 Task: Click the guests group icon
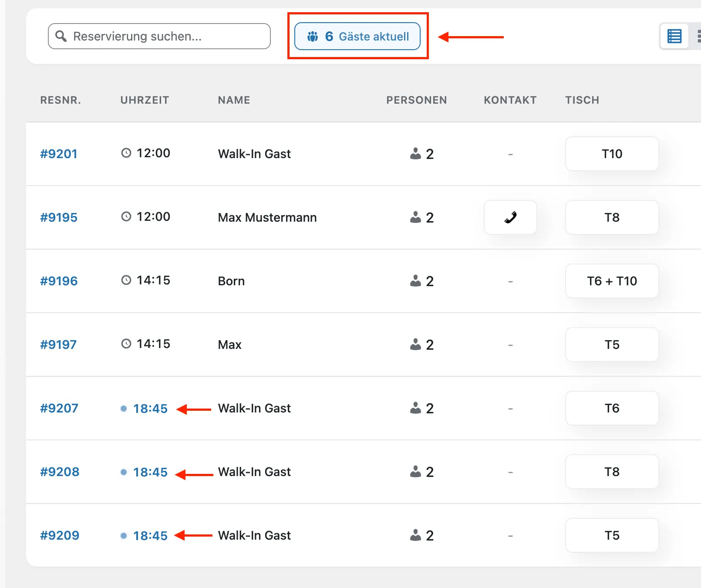(x=313, y=37)
